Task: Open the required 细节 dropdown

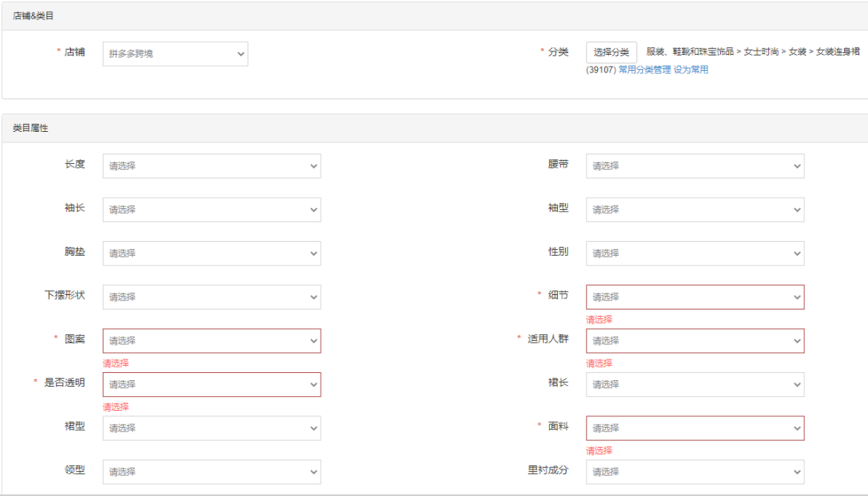Action: pos(694,297)
